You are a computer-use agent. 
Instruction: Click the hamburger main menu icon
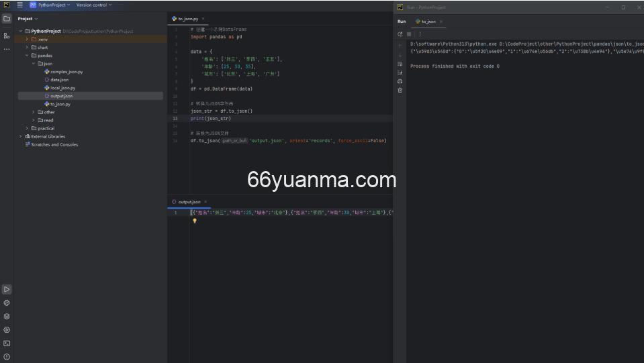pyautogui.click(x=19, y=5)
